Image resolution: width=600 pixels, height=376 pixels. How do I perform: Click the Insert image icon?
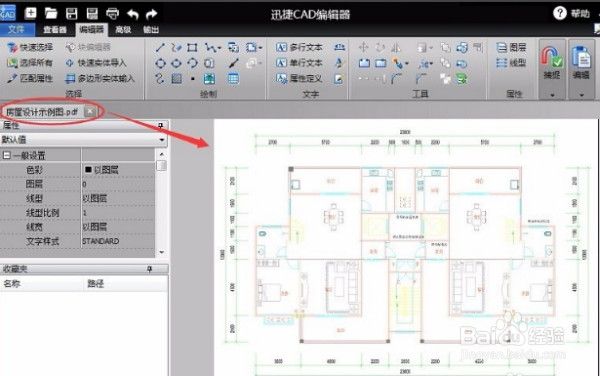pyautogui.click(x=209, y=79)
